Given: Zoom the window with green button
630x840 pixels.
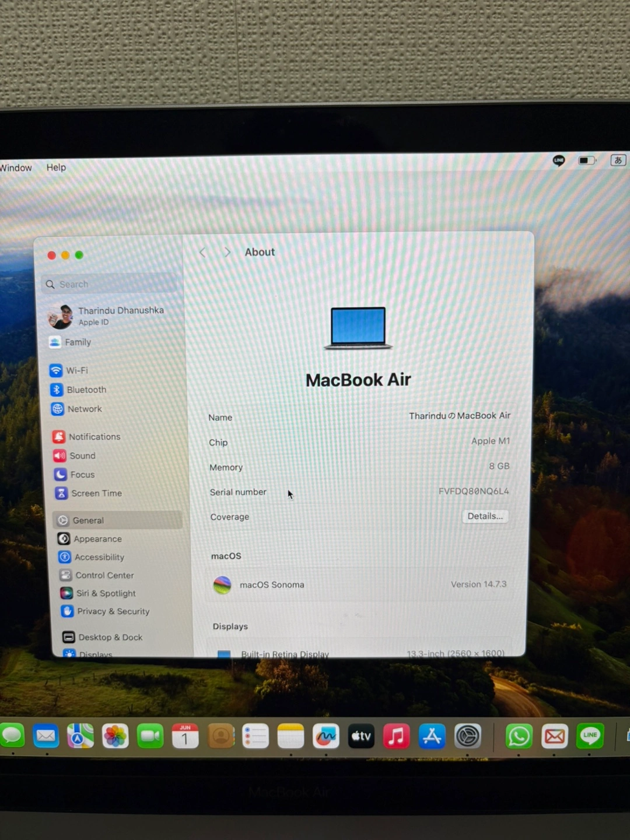Looking at the screenshot, I should tap(79, 255).
